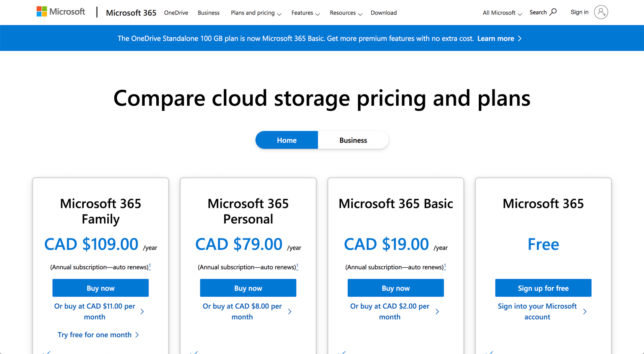This screenshot has width=644, height=354.
Task: Open footnote 1 under Family annual subscription
Action: (149, 266)
